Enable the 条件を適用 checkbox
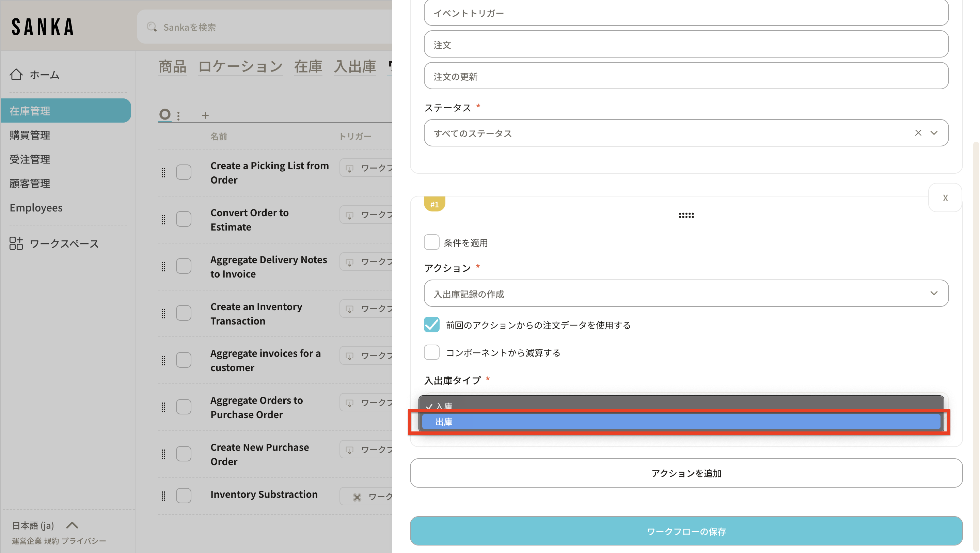This screenshot has height=553, width=980. pos(431,242)
